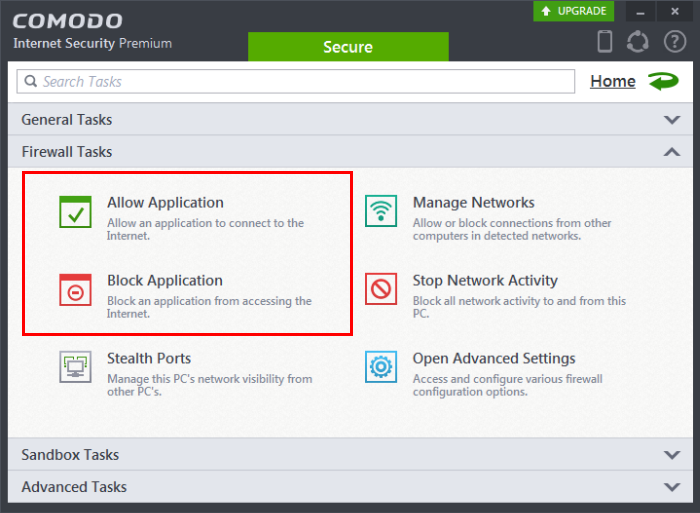Open the help question mark icon
Viewport: 700px width, 513px height.
675,42
